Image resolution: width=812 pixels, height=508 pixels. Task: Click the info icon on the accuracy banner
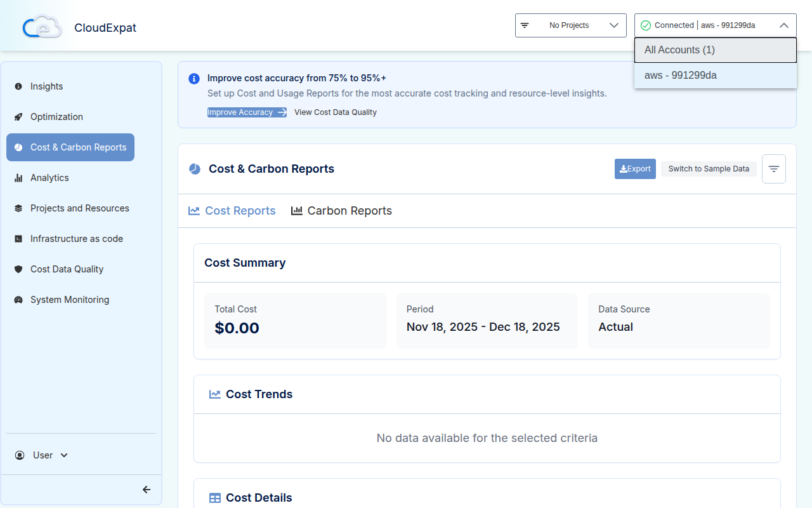(194, 78)
